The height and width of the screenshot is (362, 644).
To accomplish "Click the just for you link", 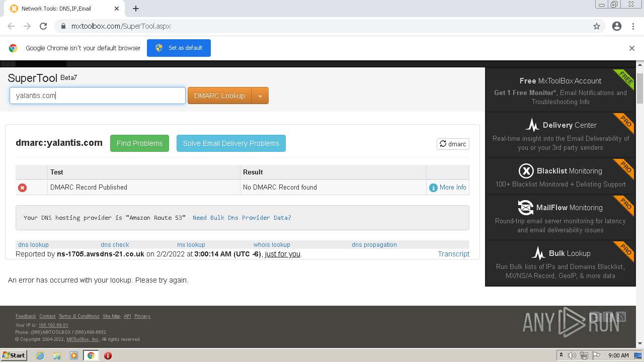I will [283, 254].
